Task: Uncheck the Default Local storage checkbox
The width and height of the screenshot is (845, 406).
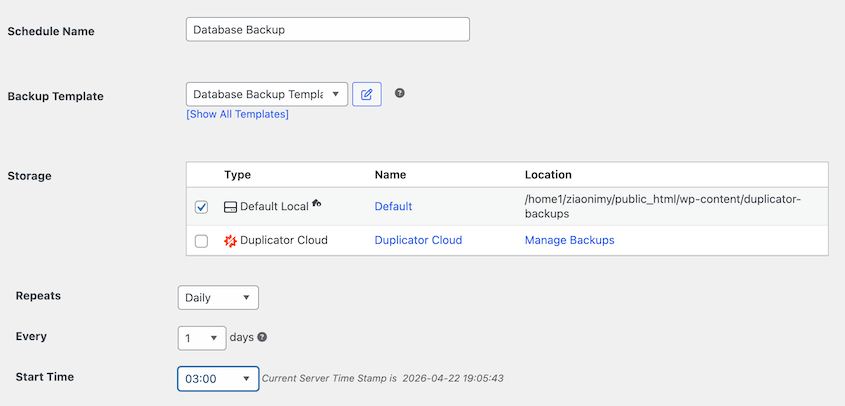Action: [x=201, y=207]
